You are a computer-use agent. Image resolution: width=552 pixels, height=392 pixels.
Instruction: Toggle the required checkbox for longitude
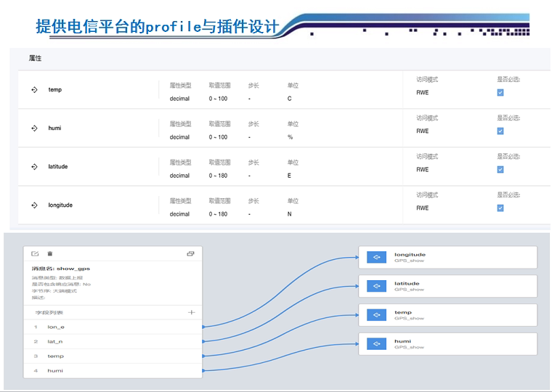tap(500, 208)
